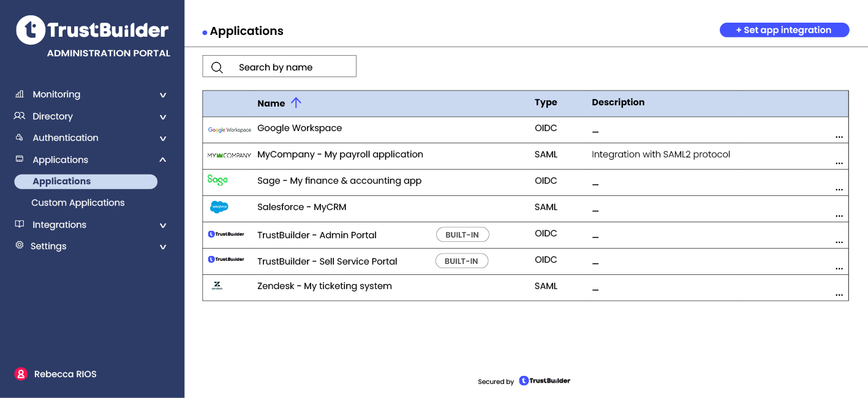Click the Name column sort arrow
868x398 pixels.
pos(296,103)
